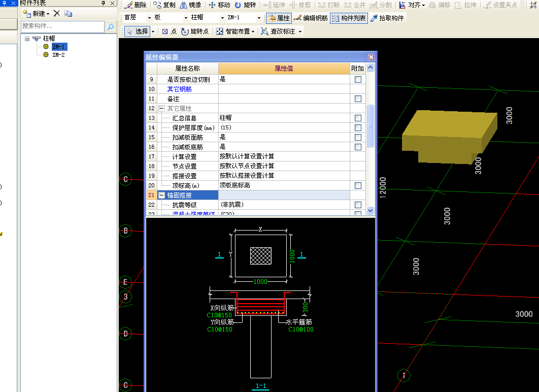Viewport: 539px width, 392px height.
Task: Select the 旋转 (rotate) tool
Action: 246,5
